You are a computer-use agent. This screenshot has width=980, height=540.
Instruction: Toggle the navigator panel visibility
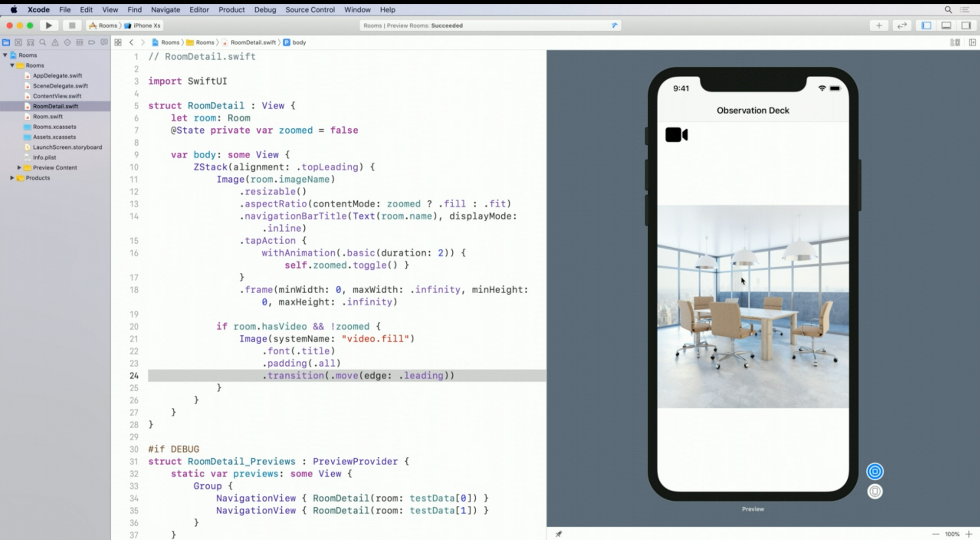(926, 25)
